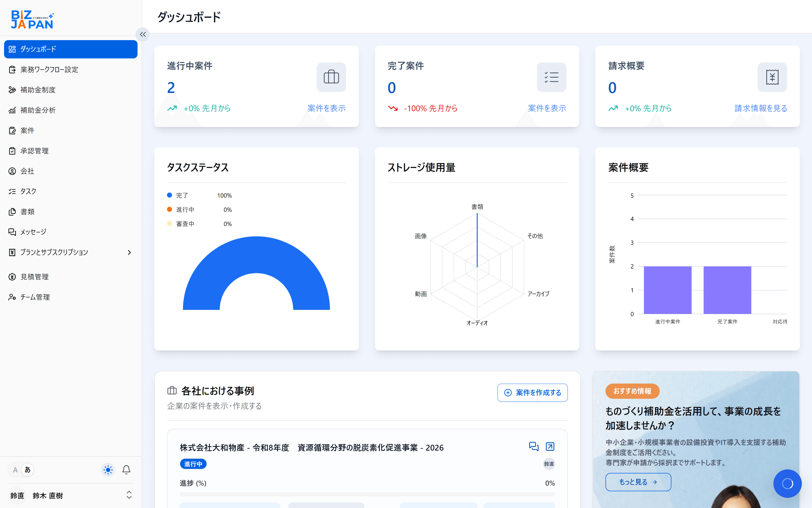Screen dimensions: 812x508
Task: Open 承認管理 menu item
Action: tap(71, 151)
